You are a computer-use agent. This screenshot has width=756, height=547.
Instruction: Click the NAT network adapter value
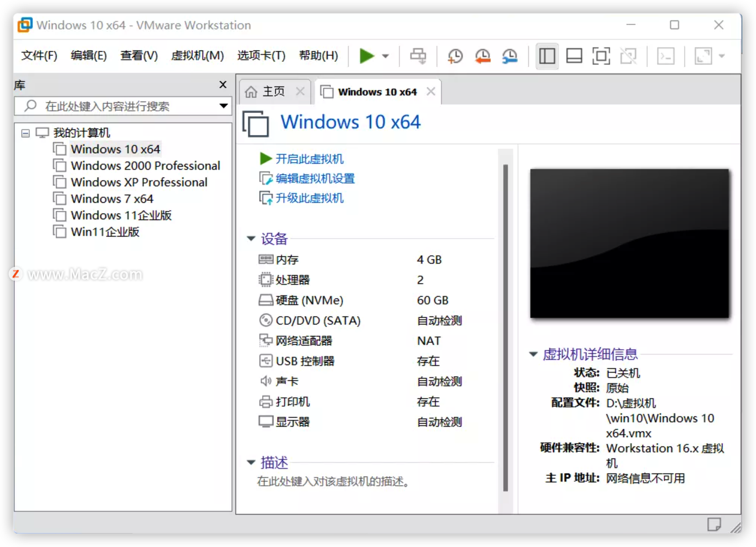429,341
